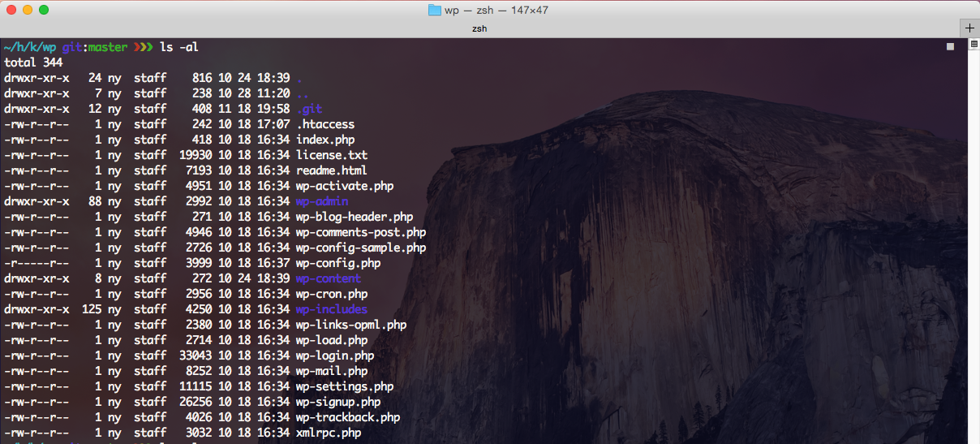Screen dimensions: 980x444
Task: Click file size '7193' of readme.html
Action: point(199,170)
